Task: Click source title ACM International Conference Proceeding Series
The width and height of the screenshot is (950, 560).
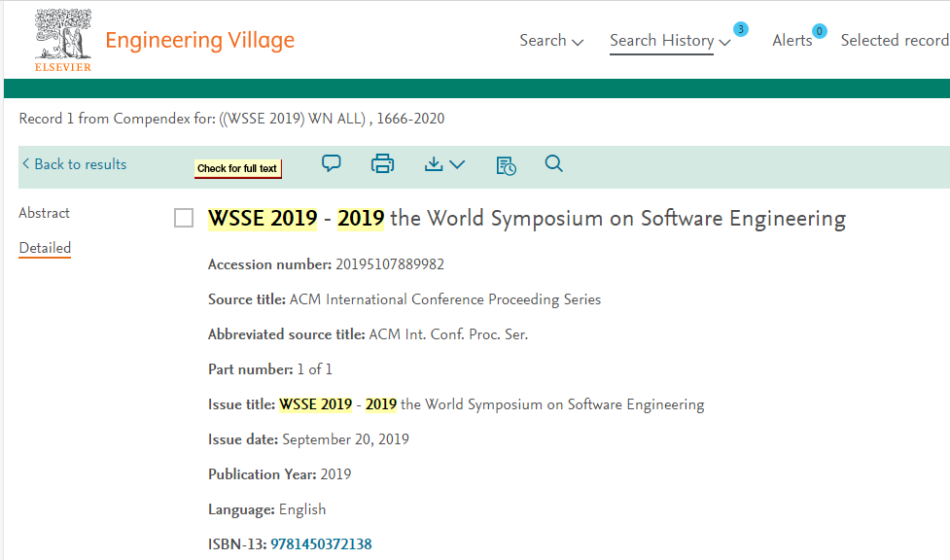Action: (x=445, y=299)
